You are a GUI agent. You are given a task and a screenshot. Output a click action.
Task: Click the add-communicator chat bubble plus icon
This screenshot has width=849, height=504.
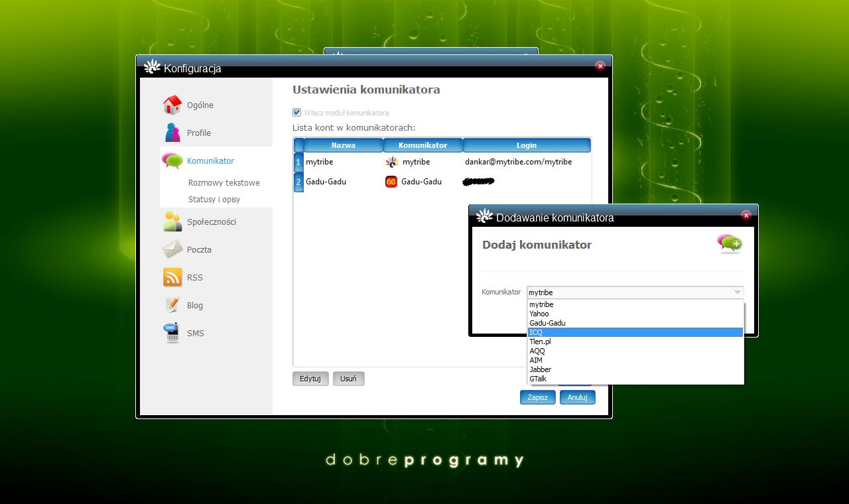[x=730, y=244]
